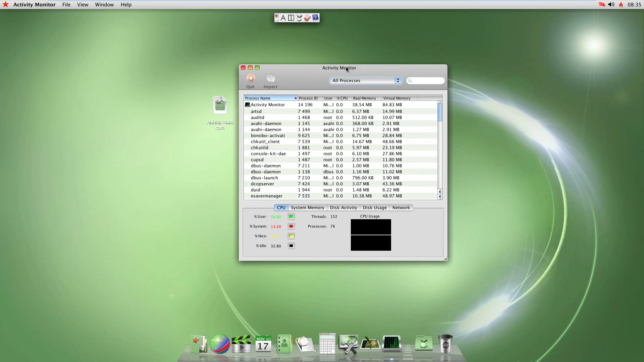
Task: Click the black % Idle color swatch
Action: pyautogui.click(x=291, y=246)
